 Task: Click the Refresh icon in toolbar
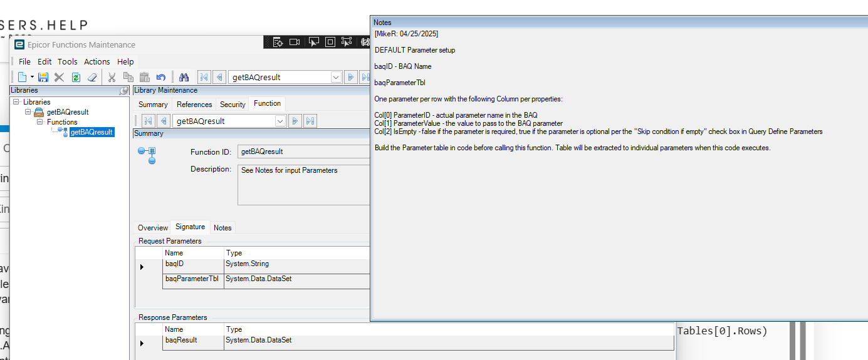[75, 77]
